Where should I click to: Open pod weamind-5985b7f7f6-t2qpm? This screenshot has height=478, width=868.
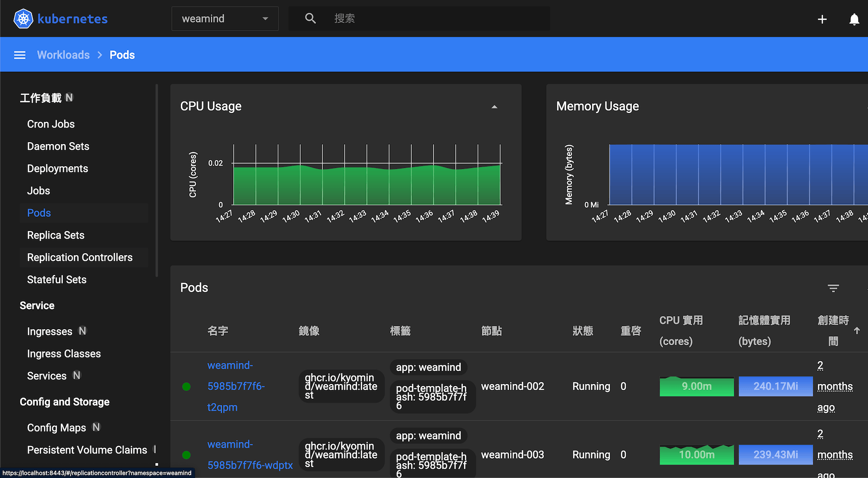(236, 386)
